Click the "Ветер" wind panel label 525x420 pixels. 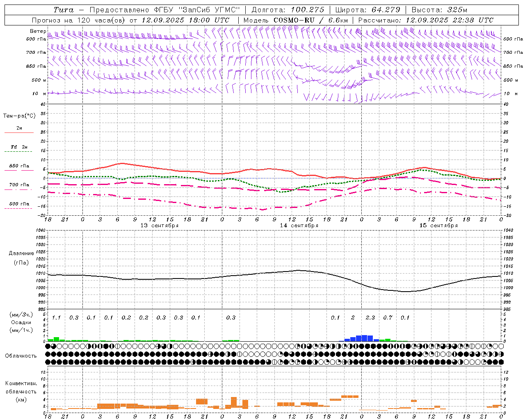click(38, 31)
